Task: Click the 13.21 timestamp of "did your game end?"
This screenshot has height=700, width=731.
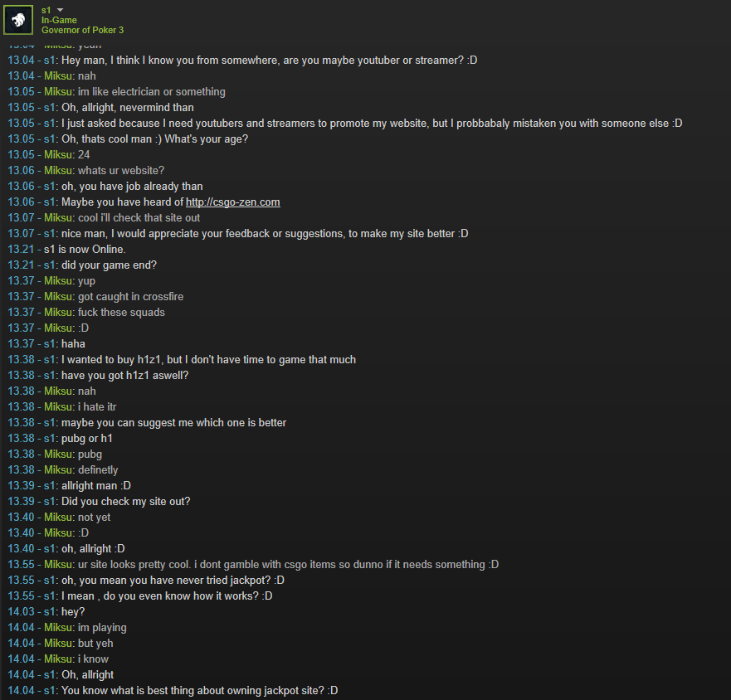Action: point(21,265)
